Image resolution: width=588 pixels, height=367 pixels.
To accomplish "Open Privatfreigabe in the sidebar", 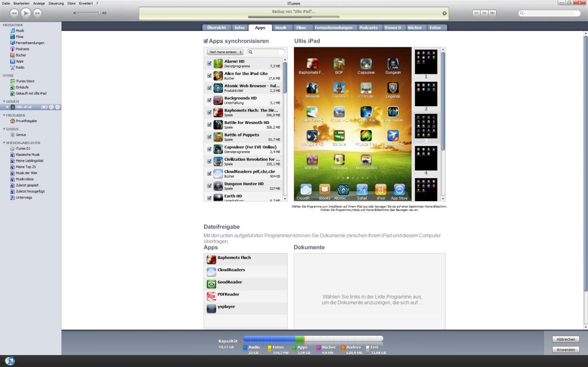I will coord(26,121).
